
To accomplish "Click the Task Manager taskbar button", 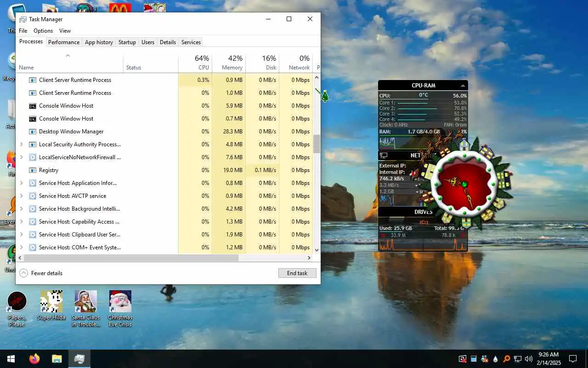I will pos(79,359).
